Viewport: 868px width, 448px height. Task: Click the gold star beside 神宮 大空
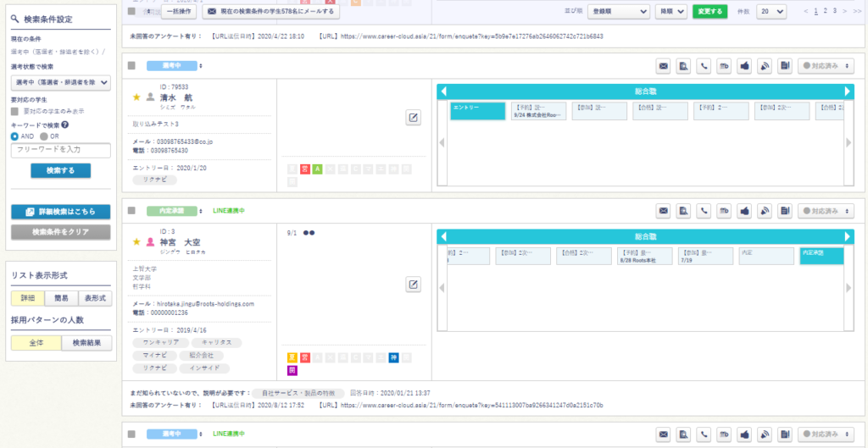pos(136,242)
